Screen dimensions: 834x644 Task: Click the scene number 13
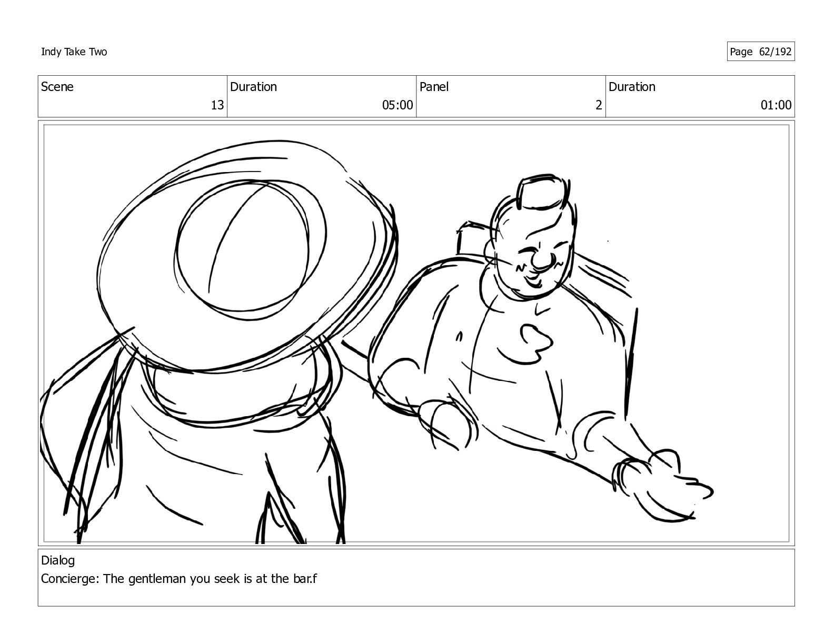(217, 105)
